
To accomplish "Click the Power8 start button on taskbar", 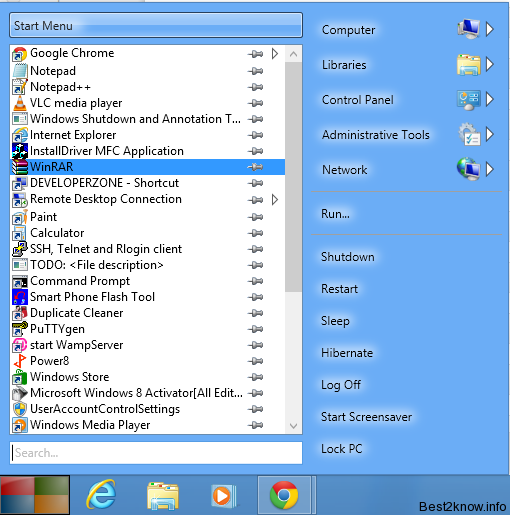I will pyautogui.click(x=35, y=495).
